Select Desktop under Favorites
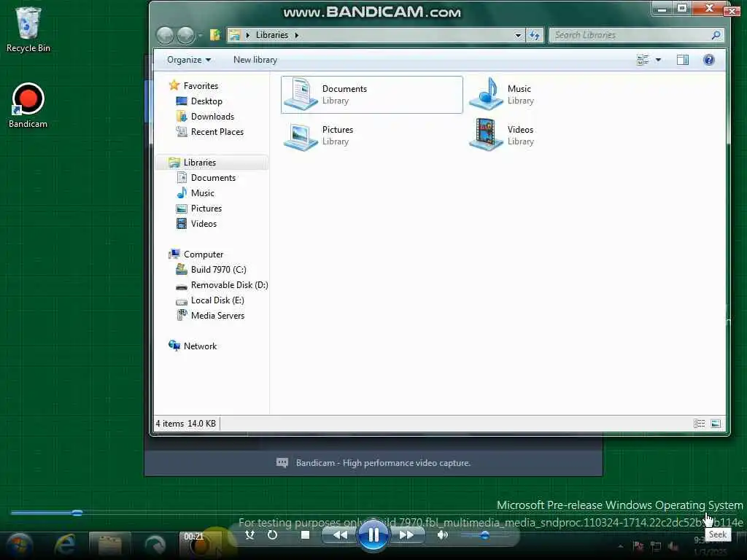 pos(199,101)
